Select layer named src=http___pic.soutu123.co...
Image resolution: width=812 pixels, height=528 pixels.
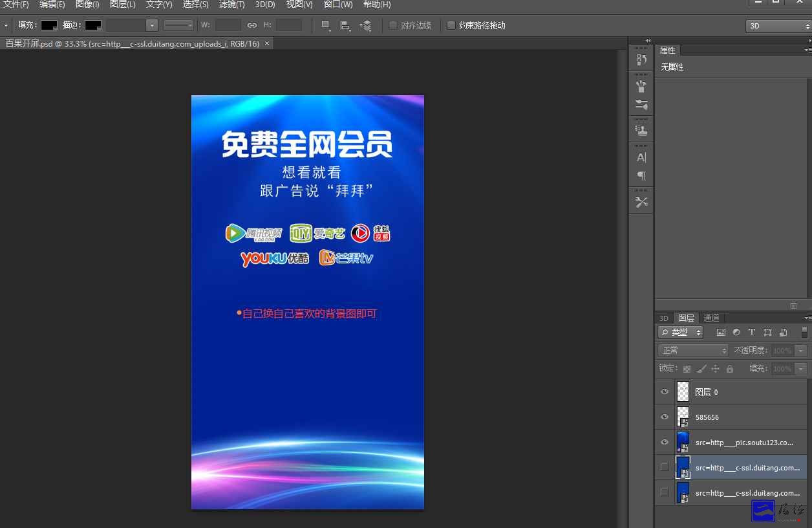(x=744, y=443)
